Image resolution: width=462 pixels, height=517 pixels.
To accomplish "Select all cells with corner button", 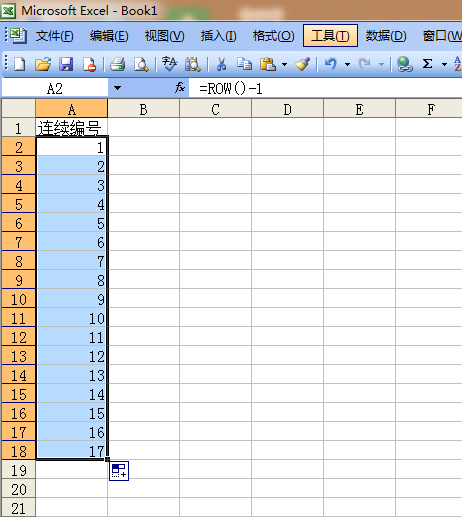I will click(19, 108).
